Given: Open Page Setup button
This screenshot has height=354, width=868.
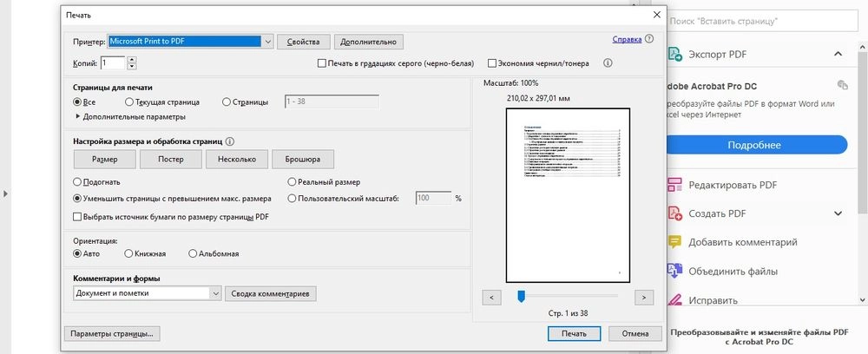Looking at the screenshot, I should pos(112,333).
